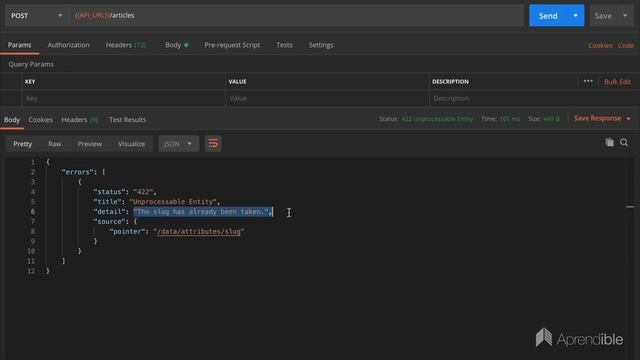Open the JSON format dropdown
The width and height of the screenshot is (640, 360).
click(178, 144)
